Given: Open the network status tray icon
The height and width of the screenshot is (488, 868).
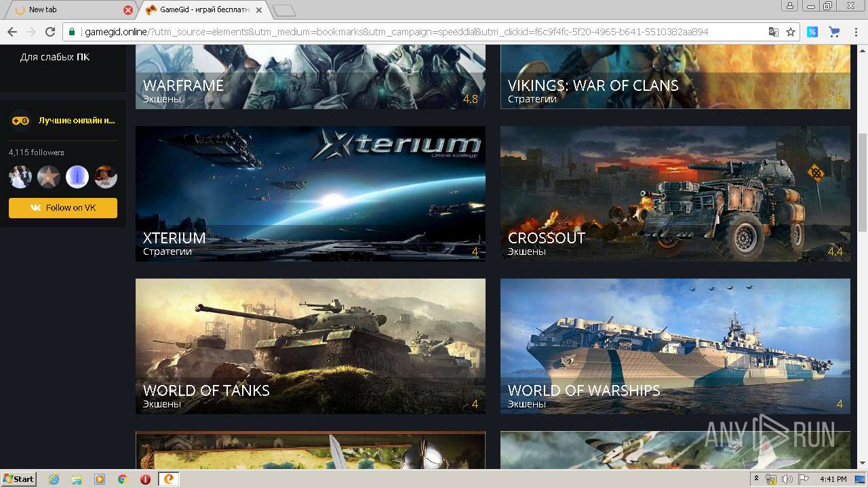Looking at the screenshot, I should 771,479.
